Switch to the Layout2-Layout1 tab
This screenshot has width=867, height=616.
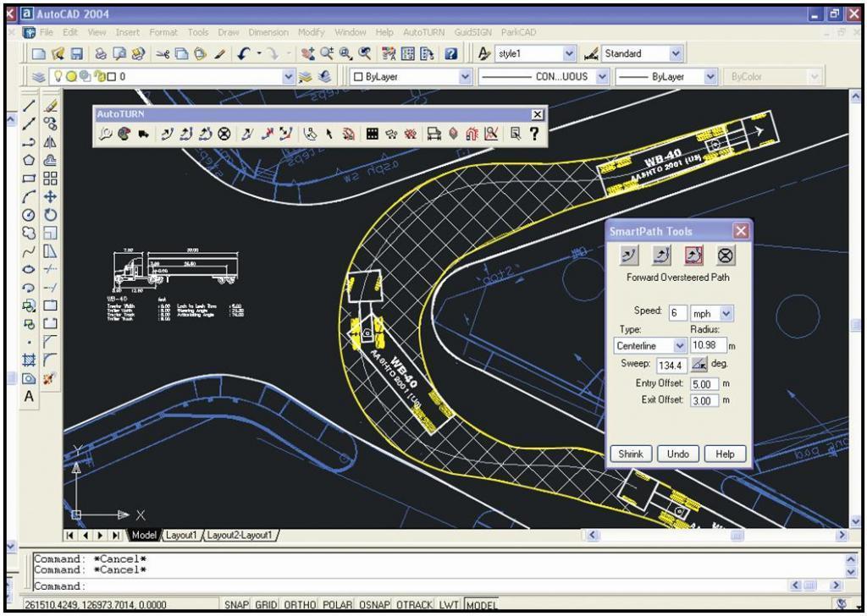240,535
